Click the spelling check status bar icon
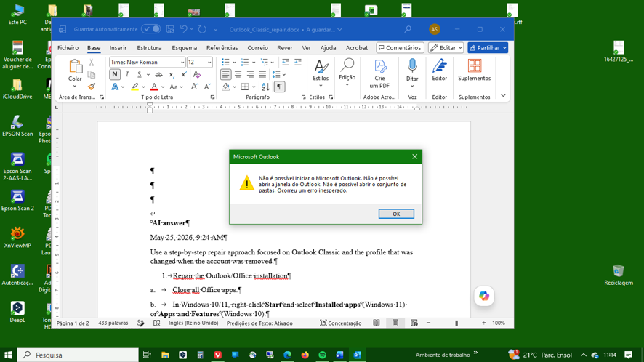644x362 pixels. coord(157,323)
